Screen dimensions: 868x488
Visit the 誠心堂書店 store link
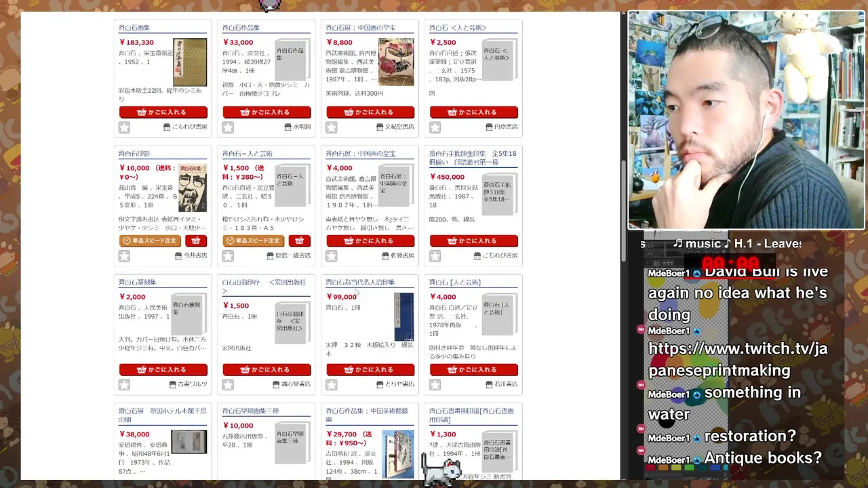pos(292,384)
